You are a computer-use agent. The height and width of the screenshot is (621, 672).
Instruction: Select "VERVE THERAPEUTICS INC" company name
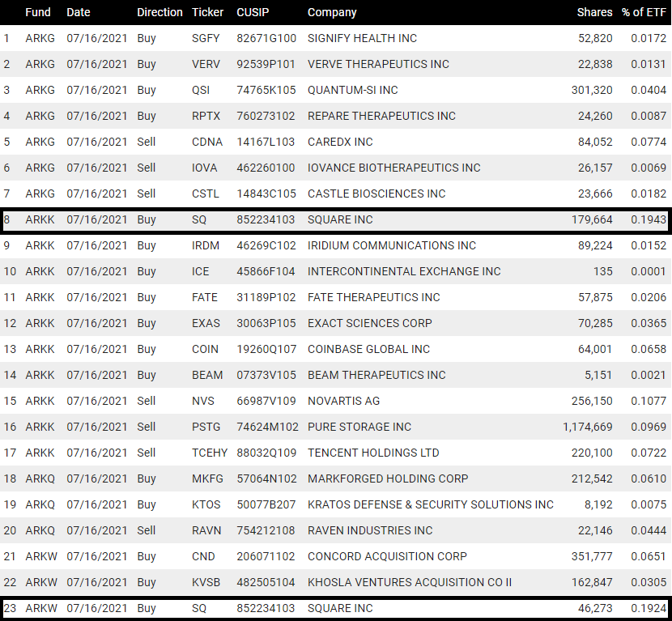pyautogui.click(x=378, y=64)
